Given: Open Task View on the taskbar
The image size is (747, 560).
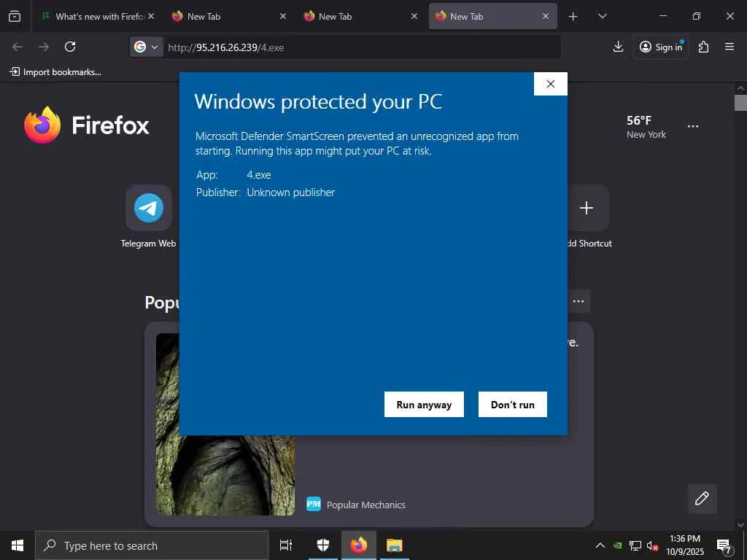Looking at the screenshot, I should click(286, 545).
